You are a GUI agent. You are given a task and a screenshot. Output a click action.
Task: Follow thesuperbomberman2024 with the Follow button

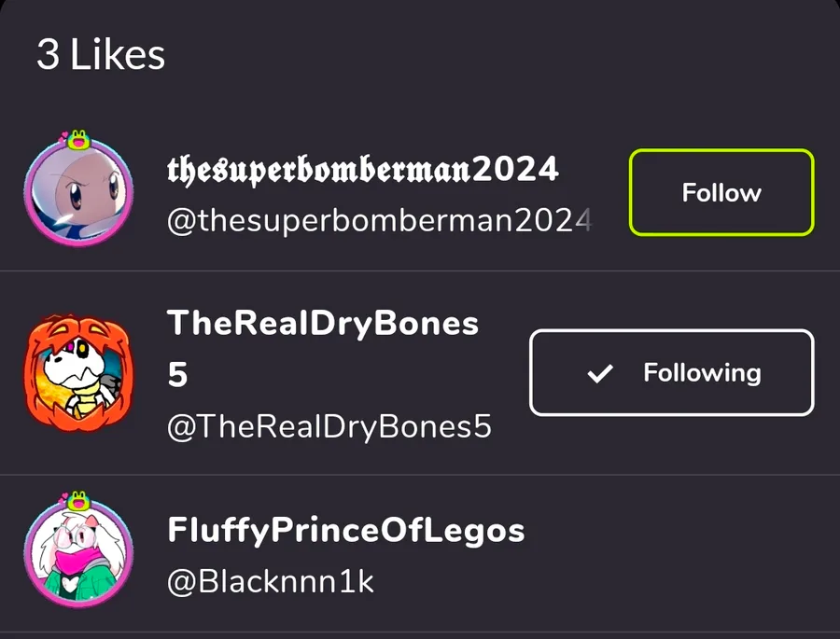[721, 192]
